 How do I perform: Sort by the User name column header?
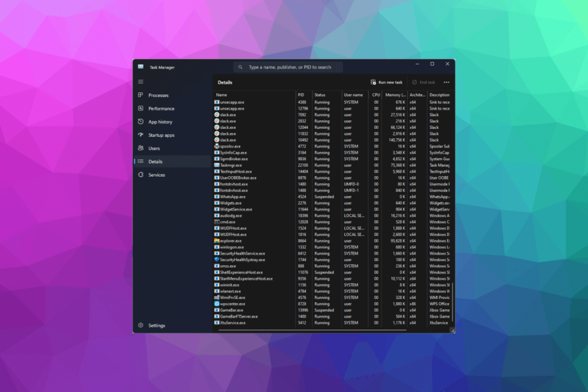tap(355, 95)
